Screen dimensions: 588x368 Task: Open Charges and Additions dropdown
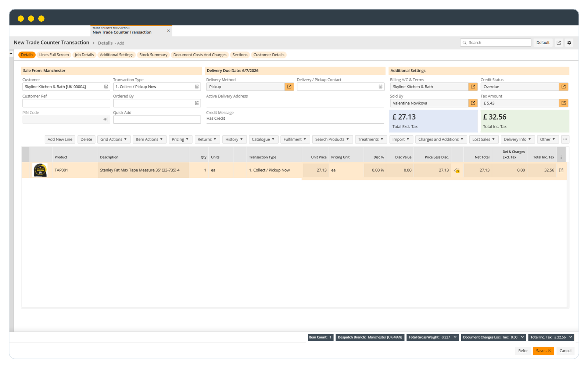click(441, 139)
